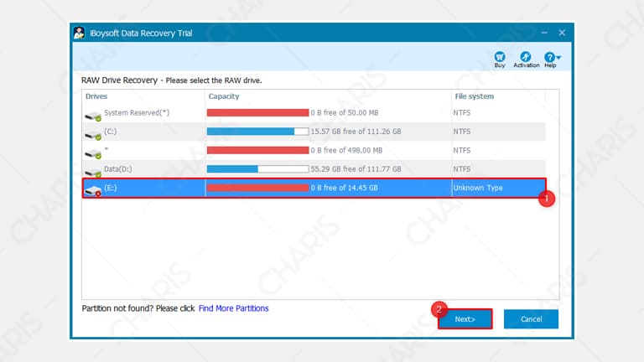Click the (C:) capacity usage bar
This screenshot has height=362, width=644.
tap(257, 132)
